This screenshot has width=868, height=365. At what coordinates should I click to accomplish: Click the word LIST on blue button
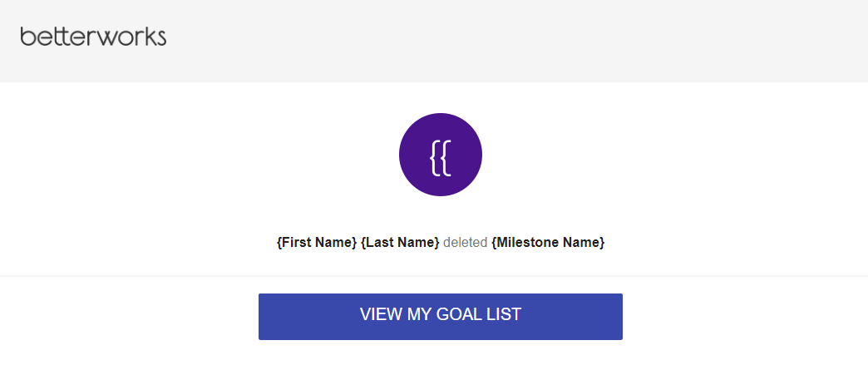506,314
